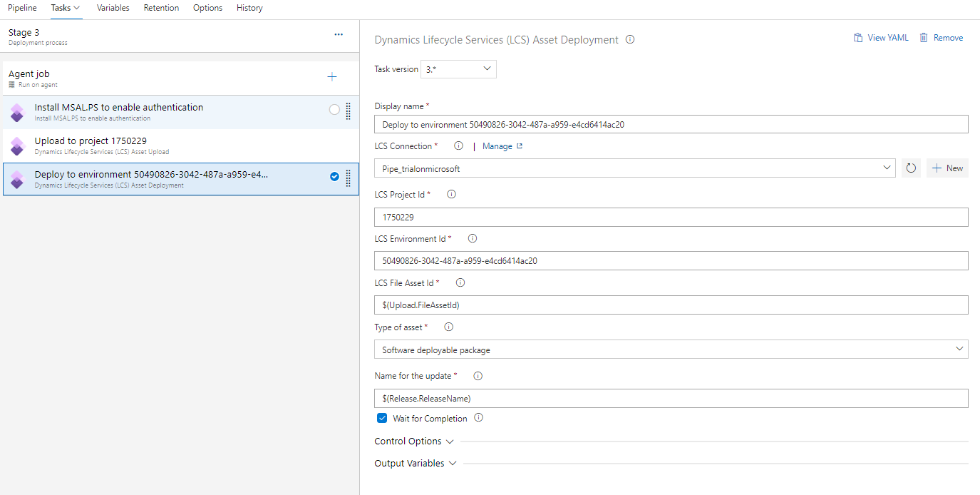Click drag handle on Install MSAL.PS task
The width and height of the screenshot is (980, 495).
pyautogui.click(x=349, y=111)
